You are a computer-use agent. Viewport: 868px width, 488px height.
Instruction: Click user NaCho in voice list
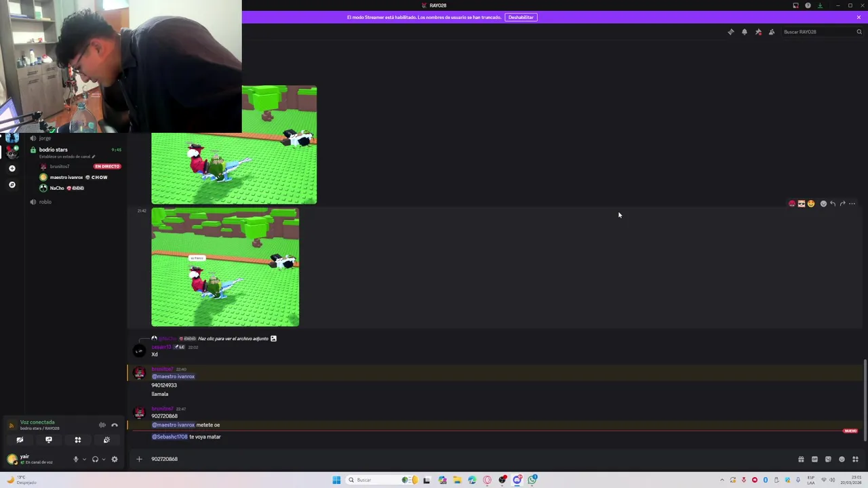[x=57, y=188]
